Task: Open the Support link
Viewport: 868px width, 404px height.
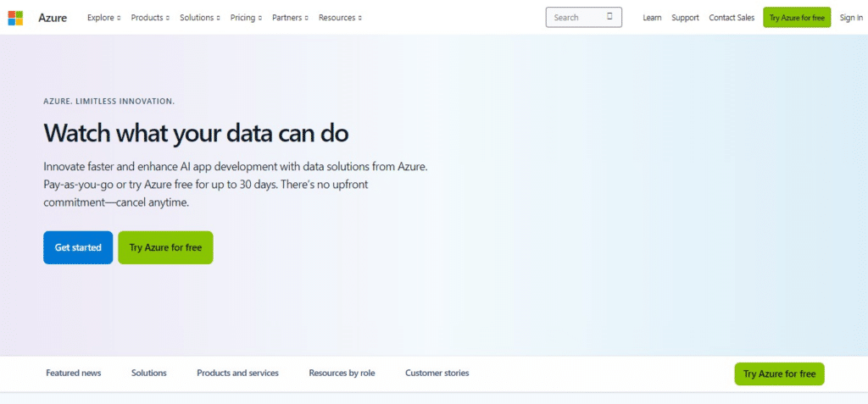Action: coord(685,18)
